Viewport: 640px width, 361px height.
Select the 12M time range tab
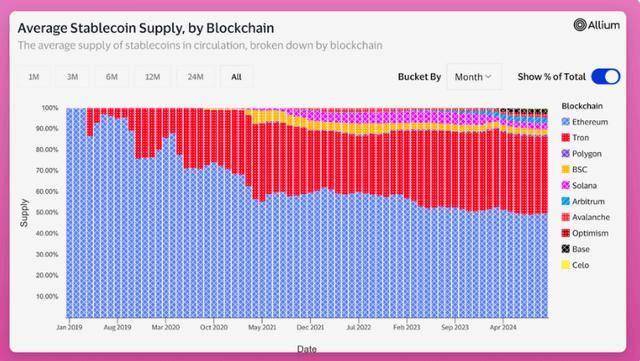click(153, 77)
